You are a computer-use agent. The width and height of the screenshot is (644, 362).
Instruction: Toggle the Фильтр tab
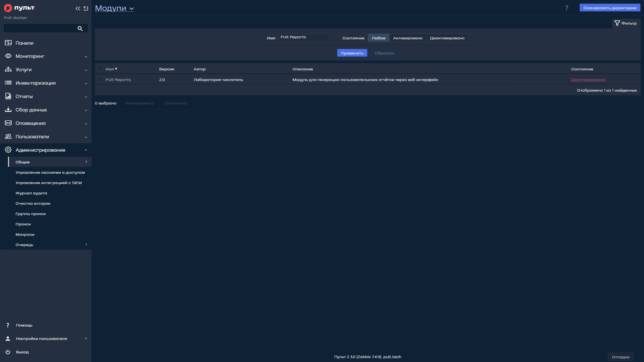click(x=626, y=23)
